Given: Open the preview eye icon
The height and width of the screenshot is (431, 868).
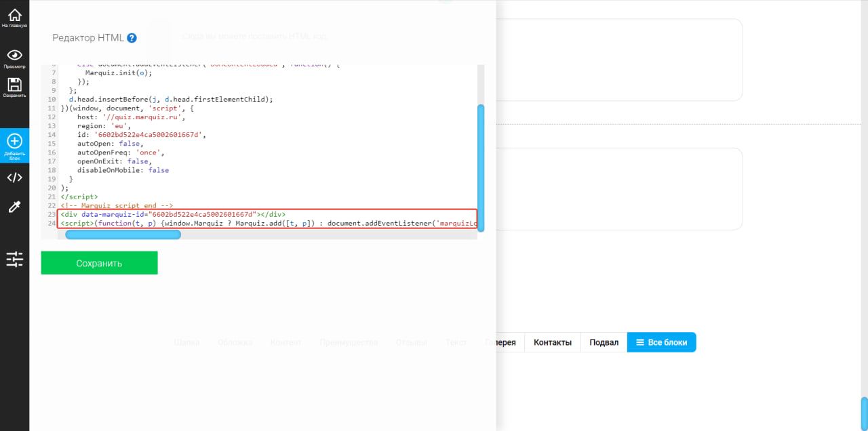Looking at the screenshot, I should pyautogui.click(x=14, y=55).
